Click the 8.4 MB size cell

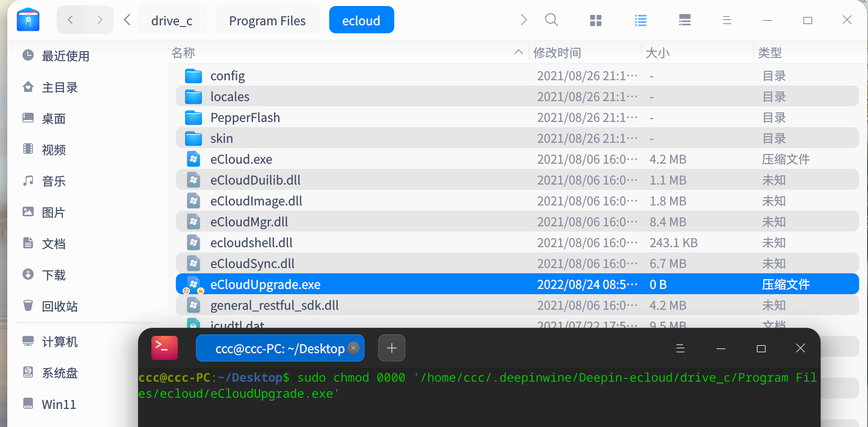coord(668,222)
